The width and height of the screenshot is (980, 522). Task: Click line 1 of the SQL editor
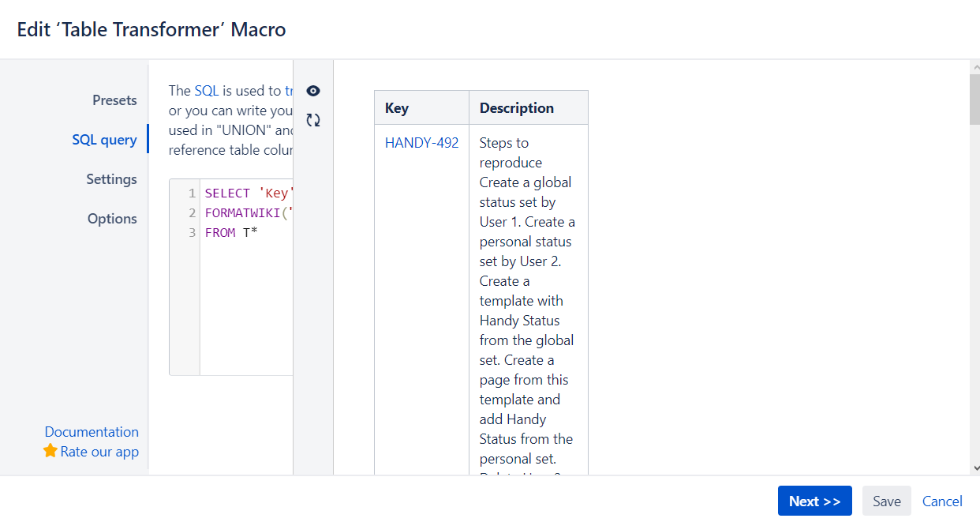pos(245,193)
